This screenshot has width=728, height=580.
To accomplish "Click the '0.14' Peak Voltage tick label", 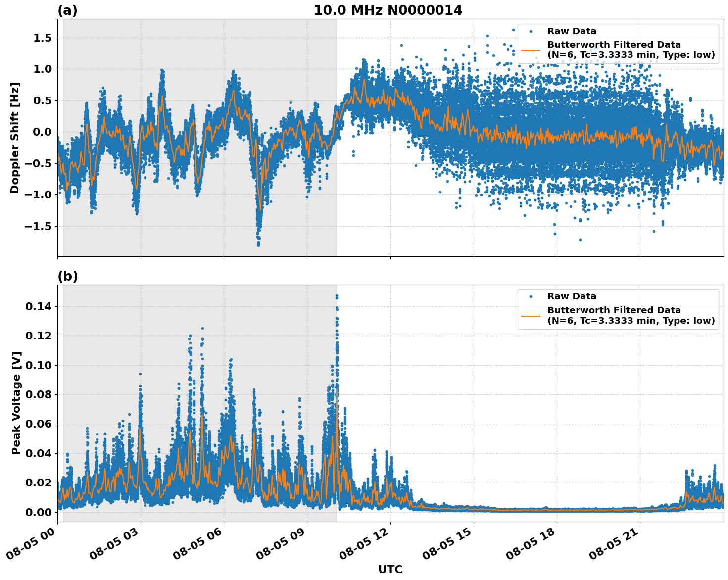I will [x=39, y=307].
